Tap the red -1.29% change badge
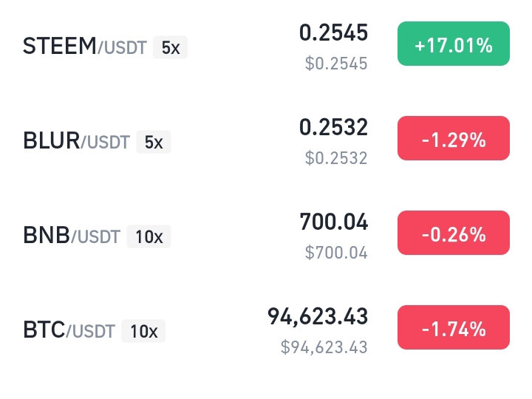This screenshot has width=532, height=399. 453,139
